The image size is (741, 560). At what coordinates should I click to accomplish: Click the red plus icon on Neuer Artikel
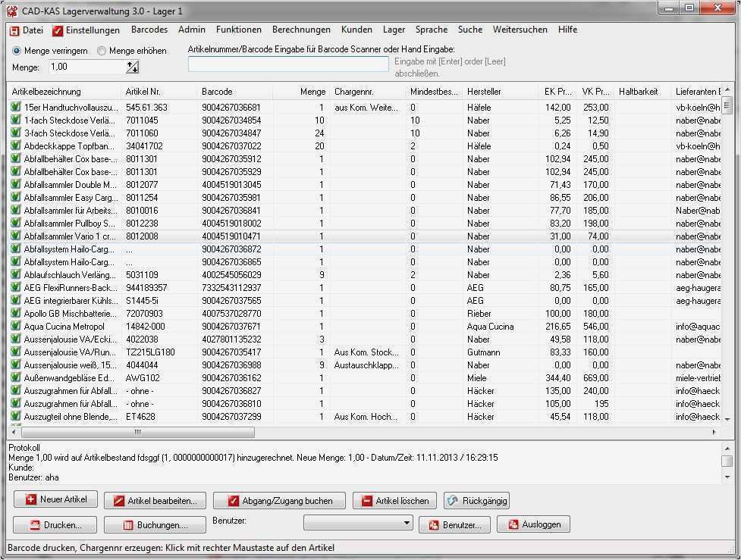click(31, 499)
